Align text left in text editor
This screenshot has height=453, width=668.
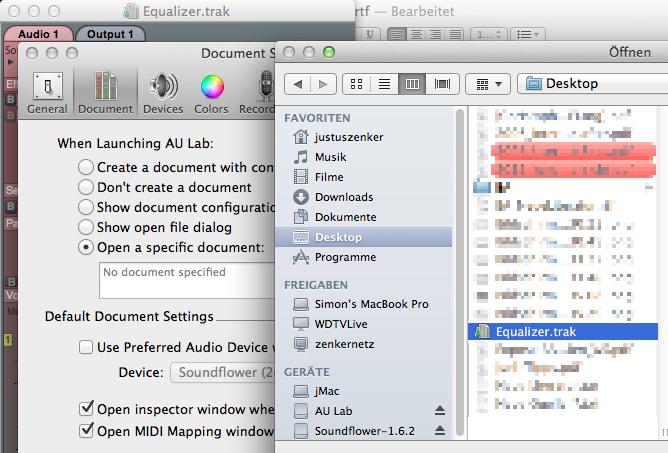[396, 35]
